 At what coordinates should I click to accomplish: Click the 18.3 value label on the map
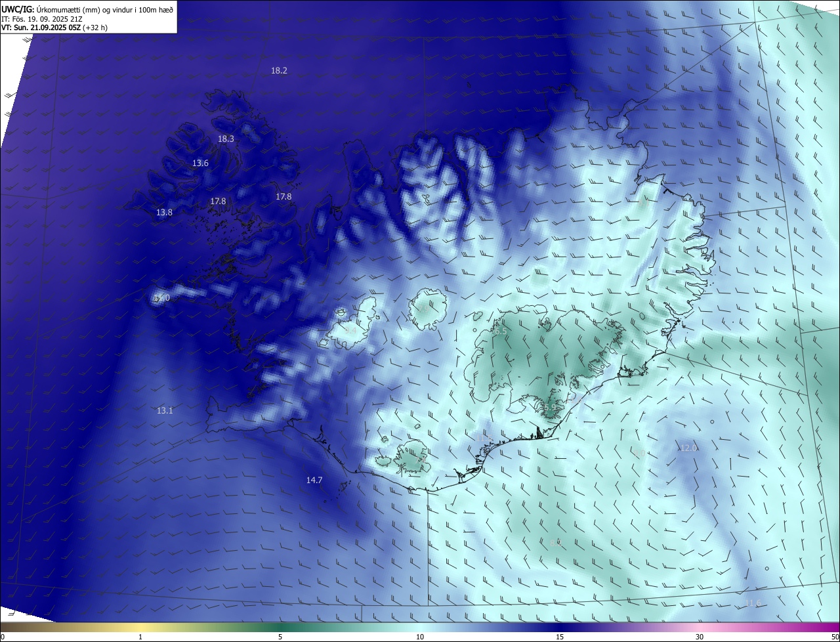[x=226, y=139]
